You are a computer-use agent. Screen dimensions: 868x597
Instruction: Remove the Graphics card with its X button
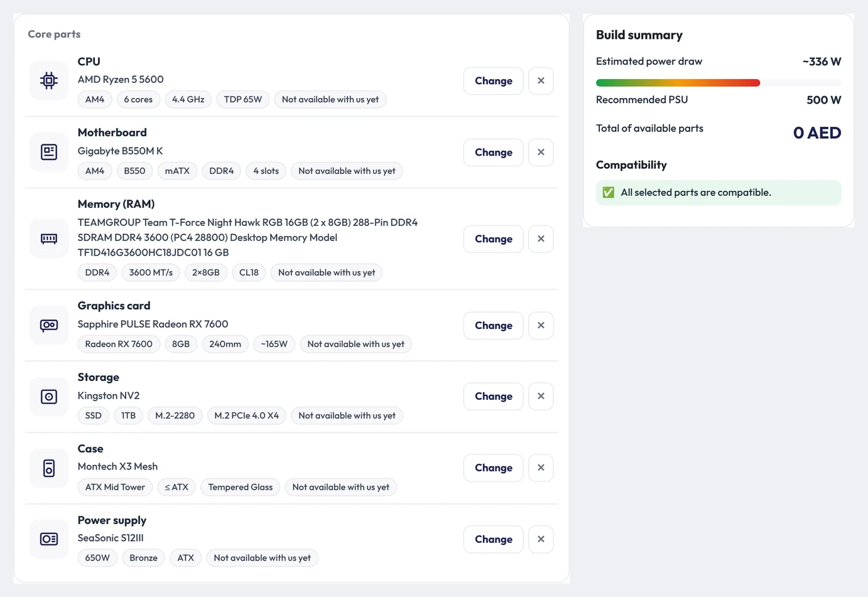(541, 326)
